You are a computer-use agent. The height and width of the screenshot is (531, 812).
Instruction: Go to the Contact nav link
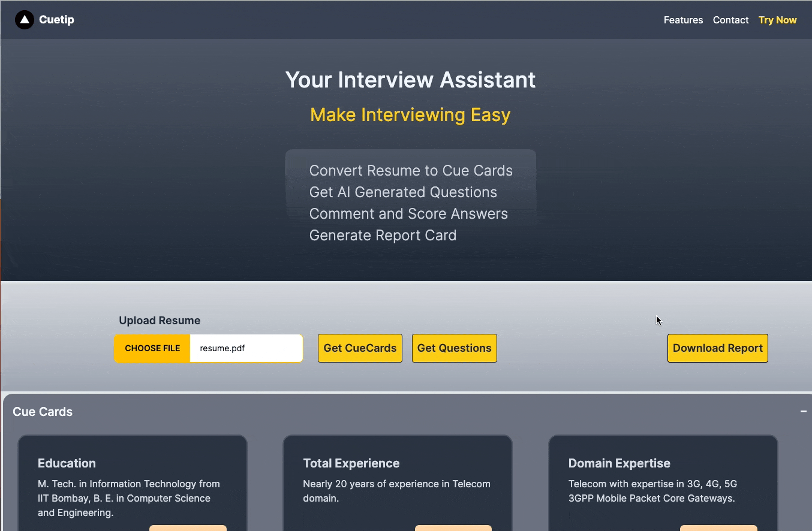click(x=730, y=20)
